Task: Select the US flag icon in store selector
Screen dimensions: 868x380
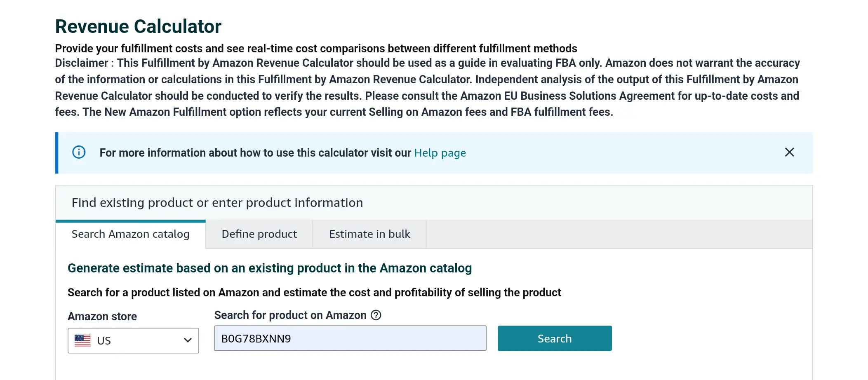Action: pos(82,340)
